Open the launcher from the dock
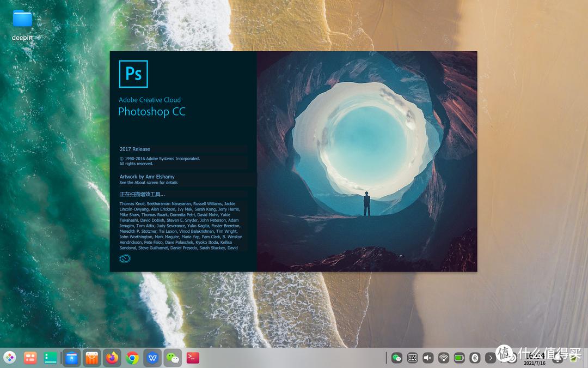 [x=9, y=358]
